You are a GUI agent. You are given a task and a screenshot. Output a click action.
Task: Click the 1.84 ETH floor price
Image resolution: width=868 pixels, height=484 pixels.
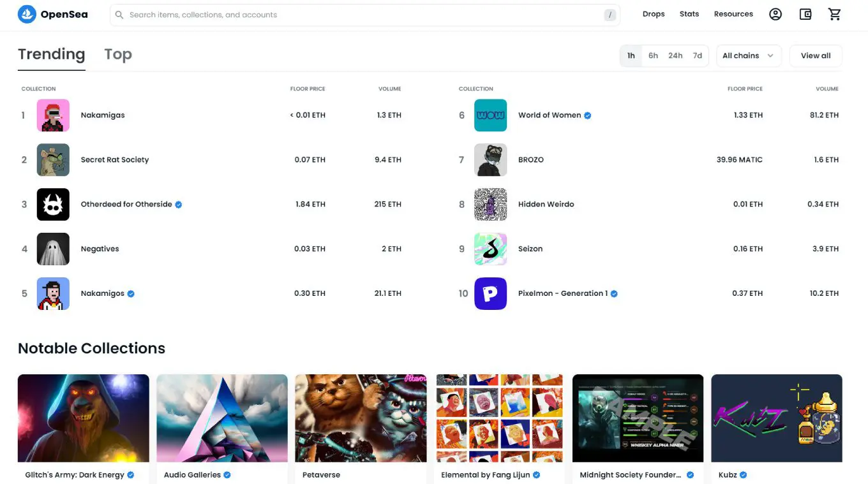310,205
